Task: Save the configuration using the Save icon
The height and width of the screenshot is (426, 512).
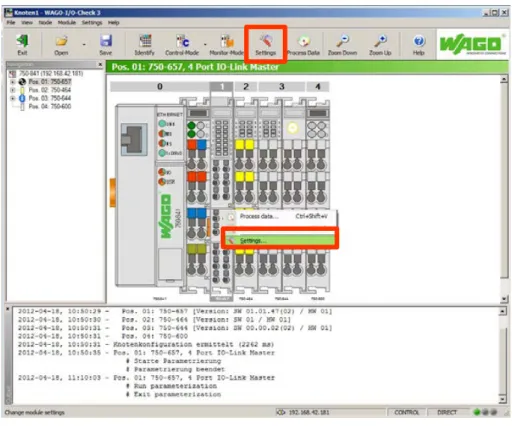Action: (x=106, y=45)
